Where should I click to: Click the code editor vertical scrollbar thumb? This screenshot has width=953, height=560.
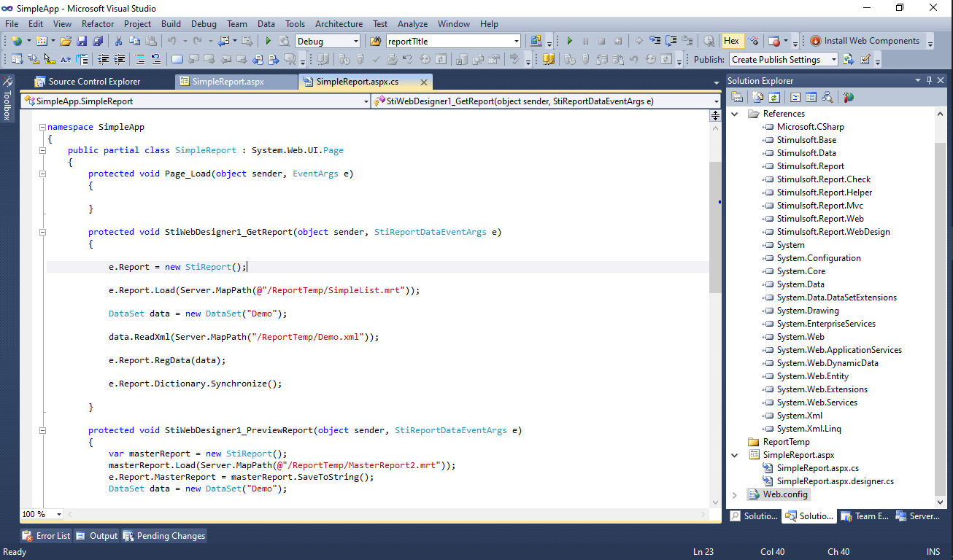pos(715,227)
